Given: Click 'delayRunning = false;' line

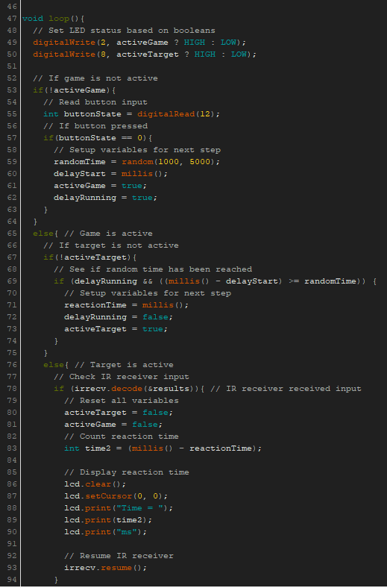Looking at the screenshot, I should 119,317.
